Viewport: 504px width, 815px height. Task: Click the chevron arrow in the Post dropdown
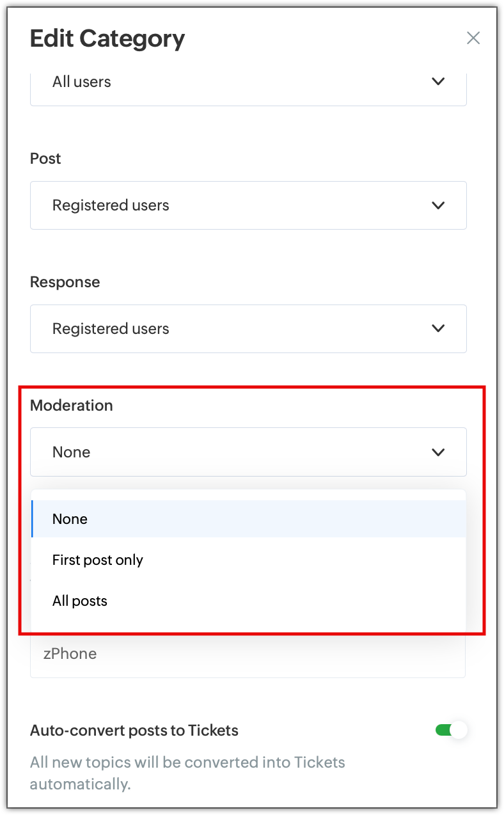(438, 205)
